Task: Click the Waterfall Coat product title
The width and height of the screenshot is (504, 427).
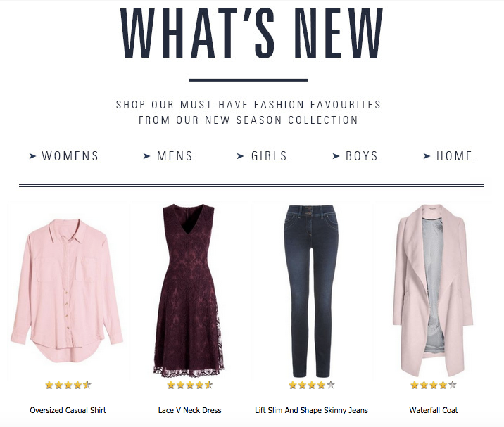Action: click(x=434, y=410)
